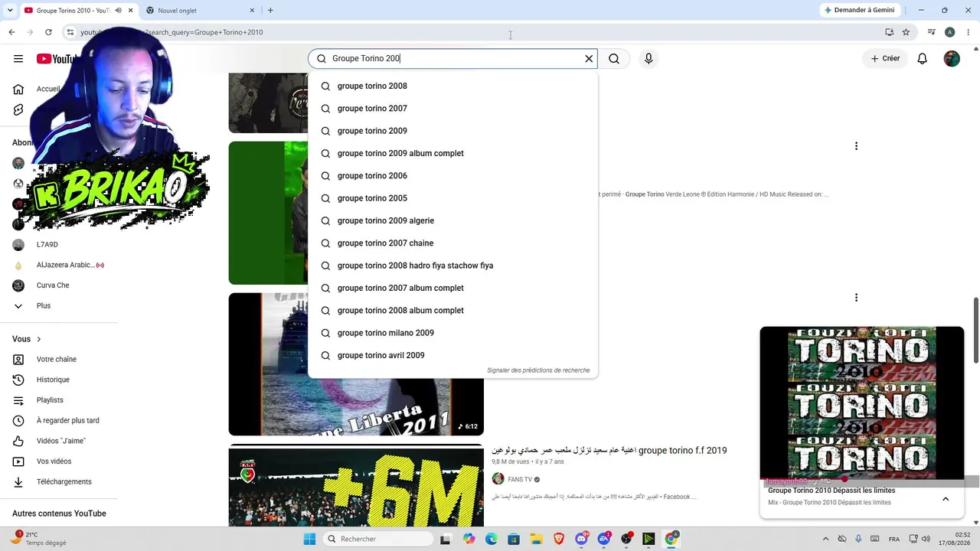Open options menu for the Verde Leone result
Viewport: 980px width, 551px height.
[856, 146]
